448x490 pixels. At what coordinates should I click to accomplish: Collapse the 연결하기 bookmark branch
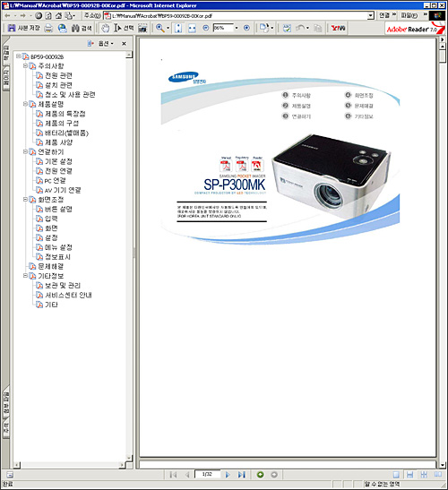25,151
